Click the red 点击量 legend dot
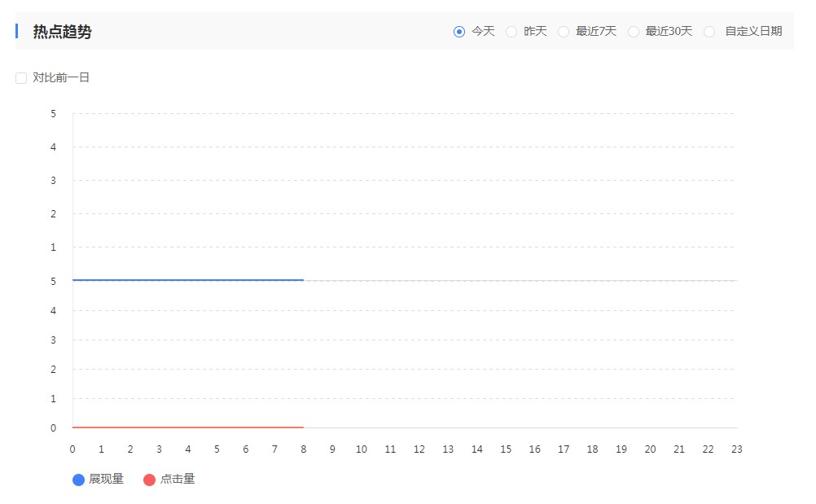Image resolution: width=816 pixels, height=504 pixels. tap(150, 480)
